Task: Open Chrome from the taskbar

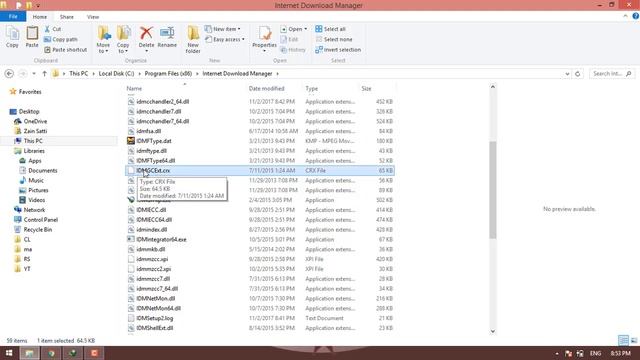Action: click(x=51, y=353)
